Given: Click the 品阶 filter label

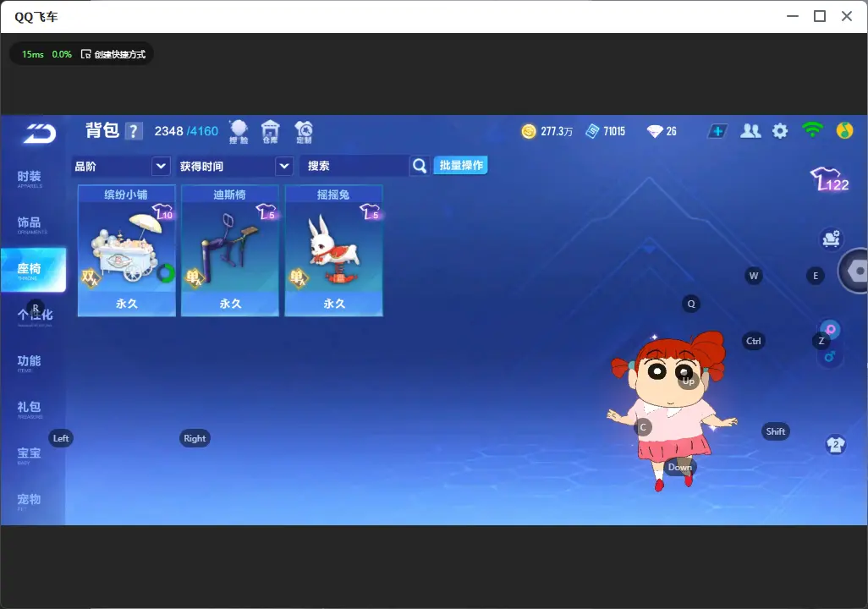Looking at the screenshot, I should (85, 166).
